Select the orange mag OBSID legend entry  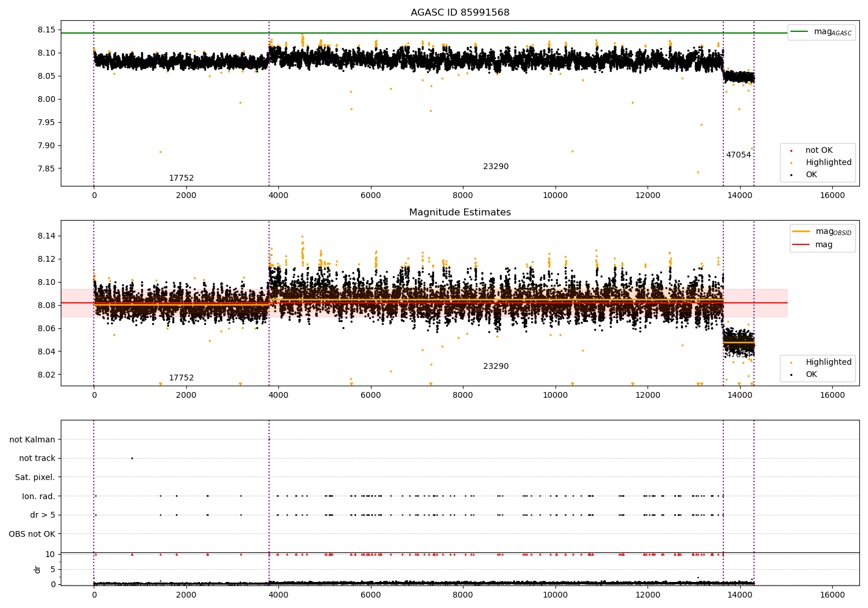pos(822,232)
